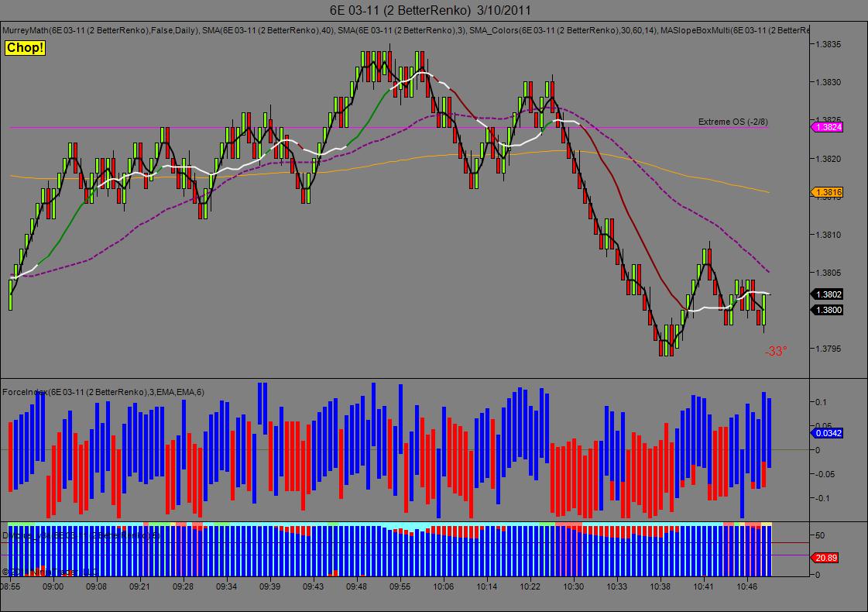This screenshot has width=868, height=612.
Task: Click the 09:21 time axis label
Action: click(x=139, y=586)
